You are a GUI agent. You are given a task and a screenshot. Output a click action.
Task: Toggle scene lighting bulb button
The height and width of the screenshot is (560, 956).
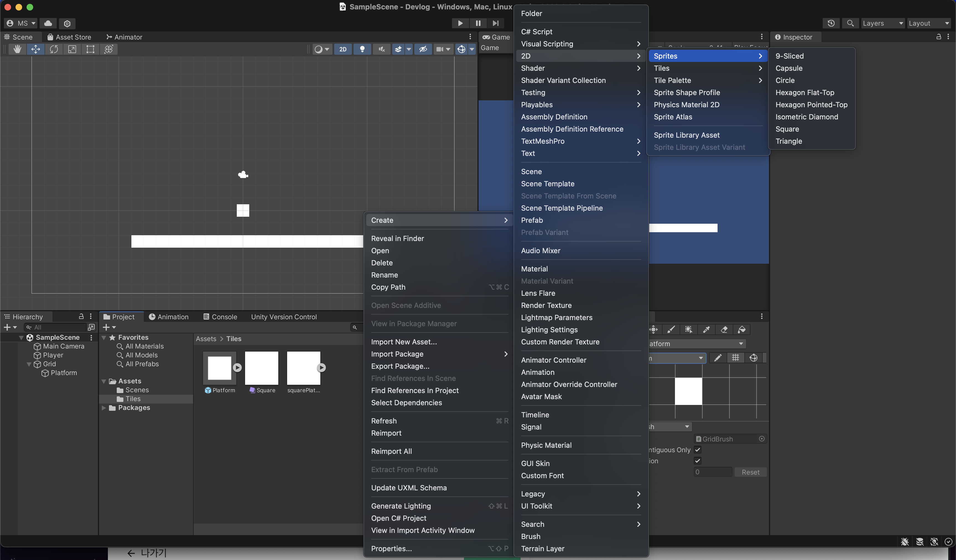point(362,49)
